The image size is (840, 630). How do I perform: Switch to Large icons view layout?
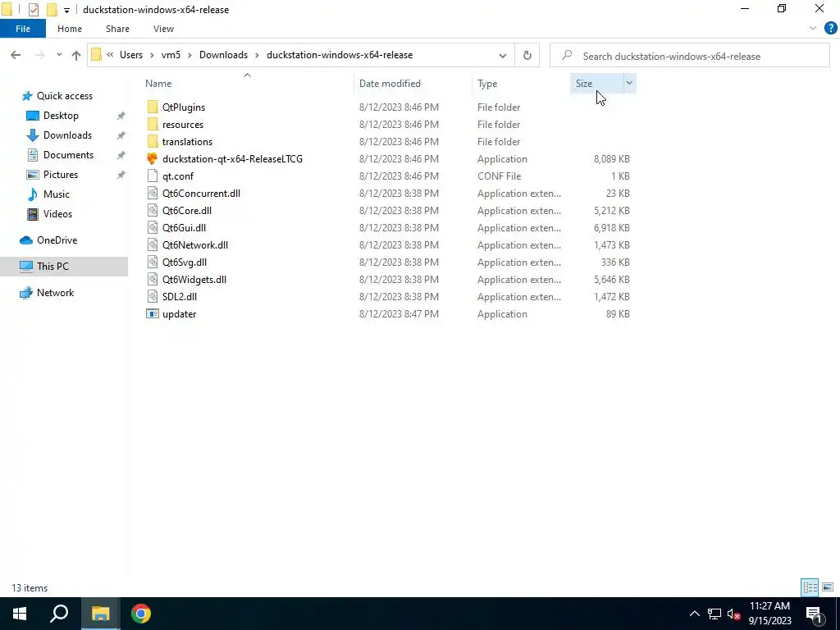[x=828, y=587]
